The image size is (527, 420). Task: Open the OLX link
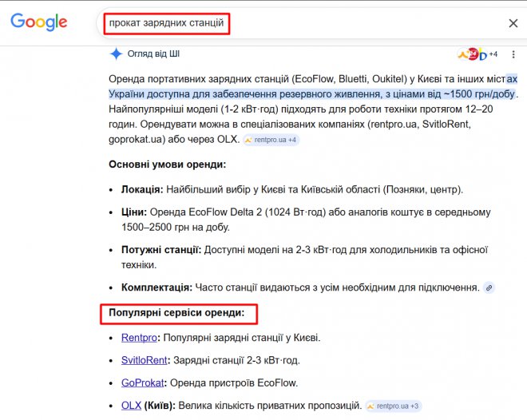131,405
